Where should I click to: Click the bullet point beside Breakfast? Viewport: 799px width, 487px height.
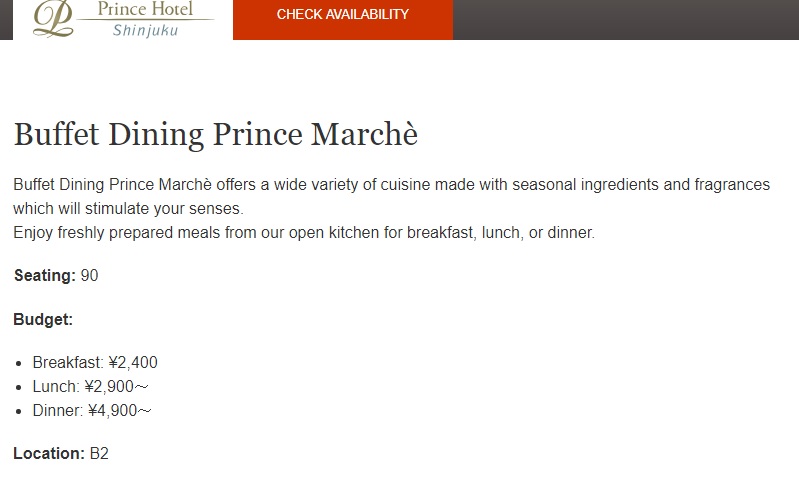[19, 363]
